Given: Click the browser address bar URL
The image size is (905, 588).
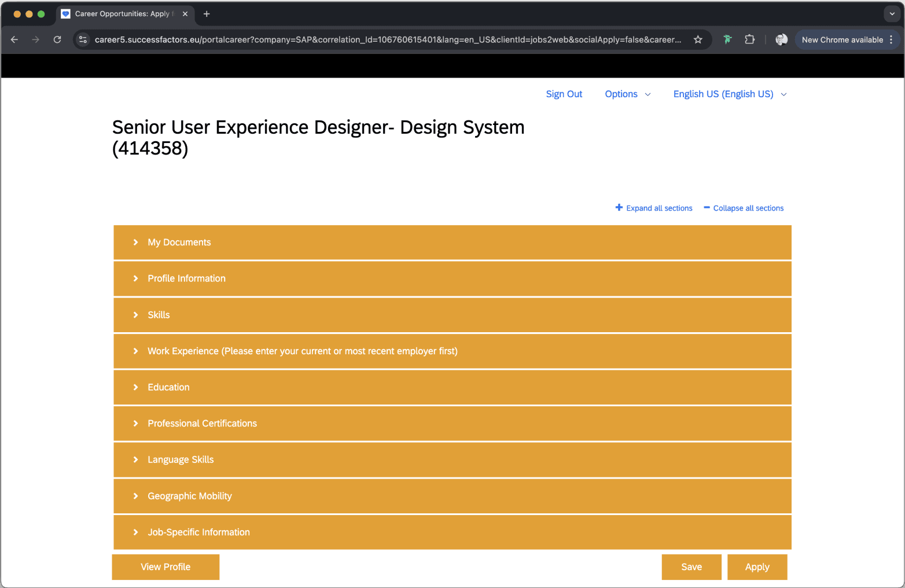Looking at the screenshot, I should (388, 39).
